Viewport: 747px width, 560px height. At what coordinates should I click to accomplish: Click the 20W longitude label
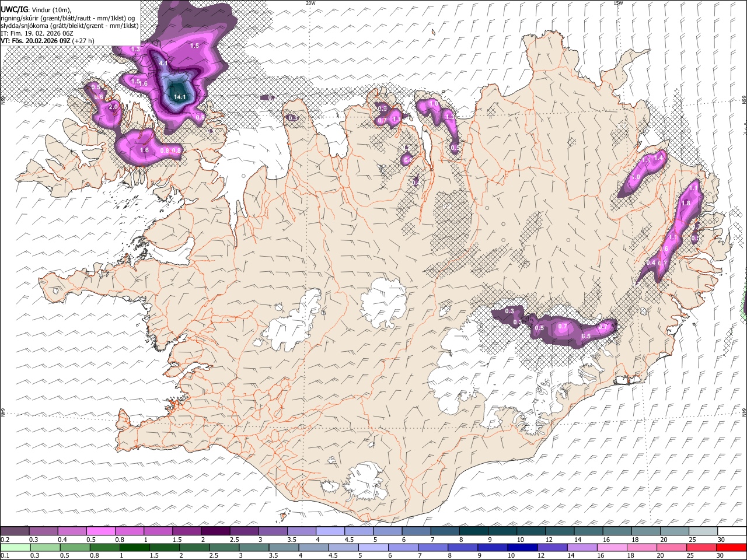(310, 3)
